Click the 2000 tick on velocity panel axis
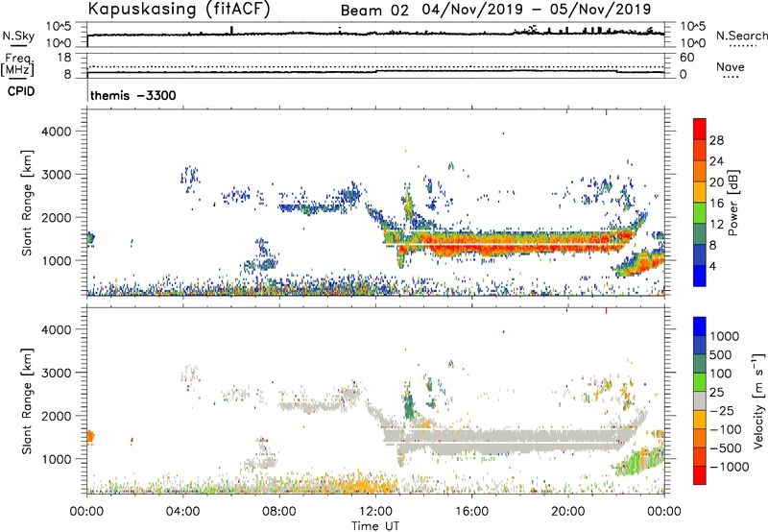This screenshot has width=768, height=532. [x=56, y=416]
